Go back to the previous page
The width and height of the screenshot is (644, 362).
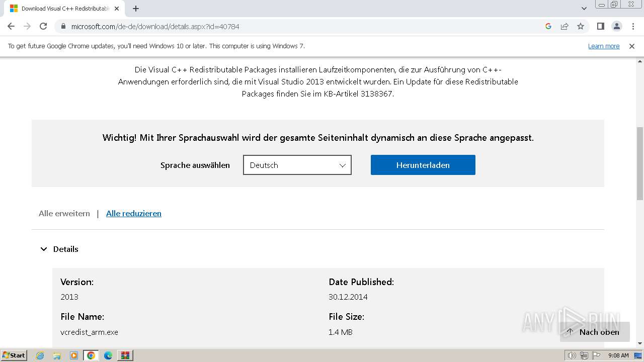coord(11,26)
